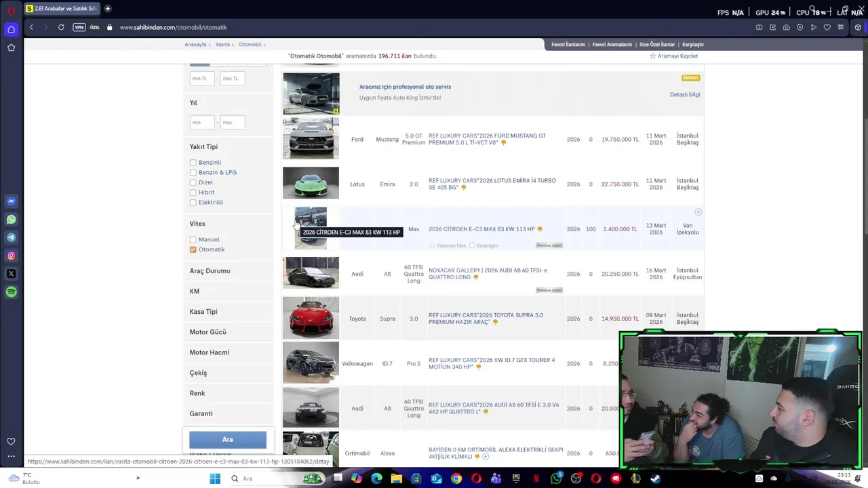Open Steam from the taskbar
The image size is (868, 488).
pyautogui.click(x=655, y=479)
